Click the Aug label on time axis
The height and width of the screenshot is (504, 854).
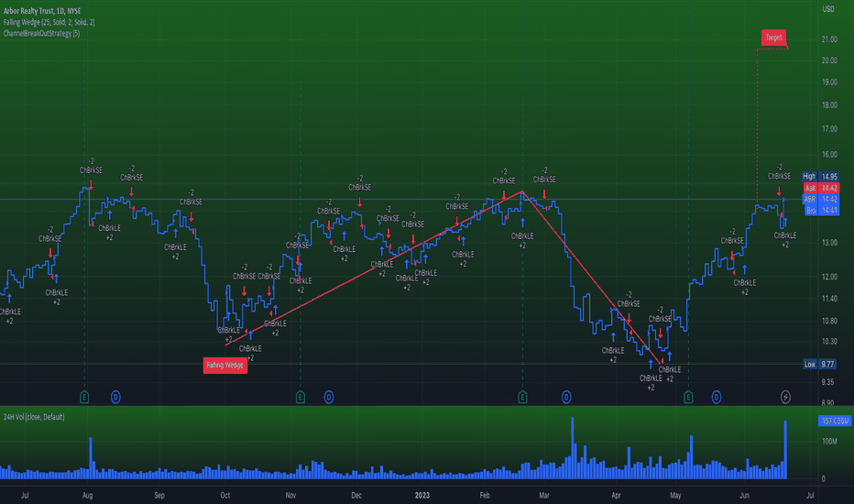tap(87, 495)
